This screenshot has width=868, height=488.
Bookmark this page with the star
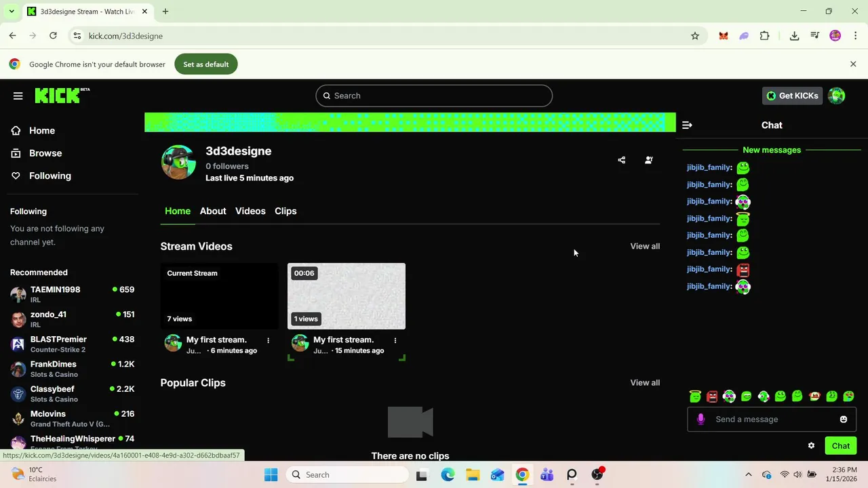point(695,36)
